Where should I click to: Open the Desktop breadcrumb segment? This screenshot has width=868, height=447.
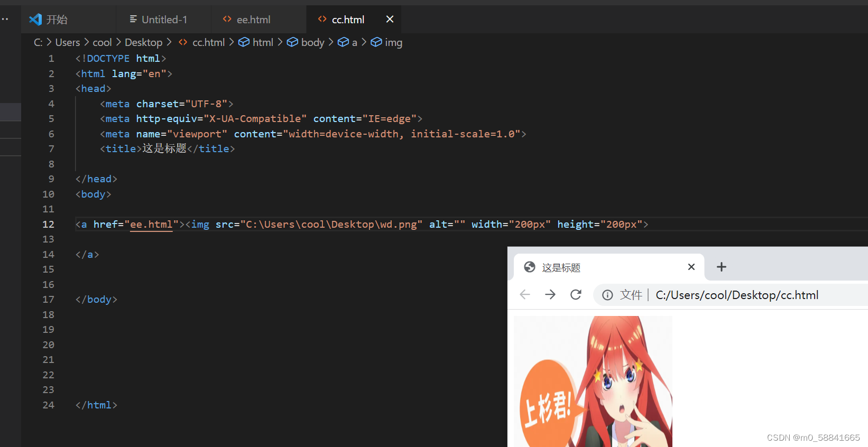tap(143, 42)
